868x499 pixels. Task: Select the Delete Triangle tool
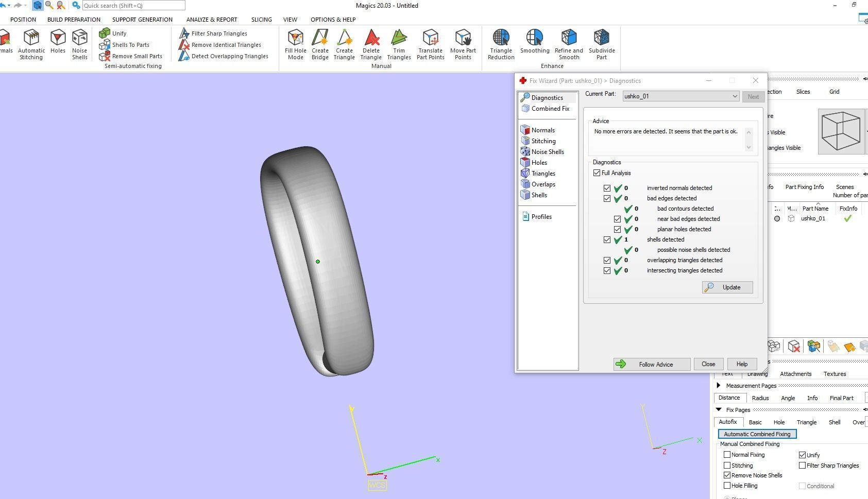tap(371, 45)
